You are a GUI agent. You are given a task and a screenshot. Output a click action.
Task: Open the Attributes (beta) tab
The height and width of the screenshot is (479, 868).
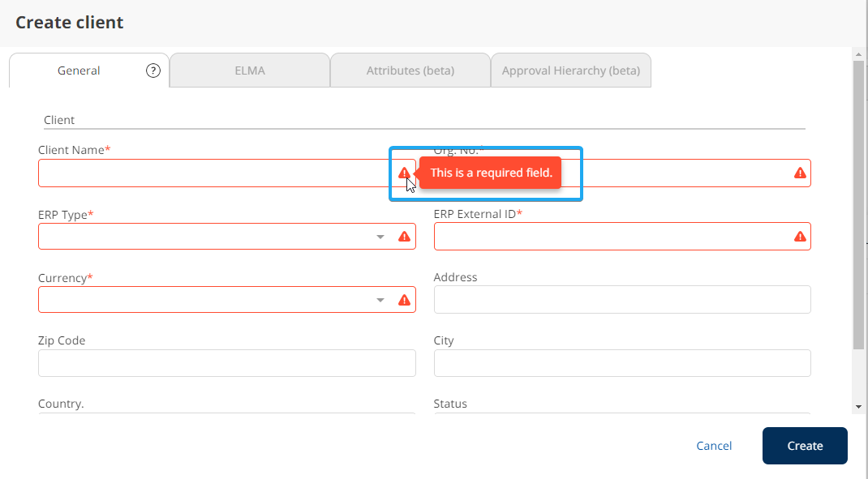point(410,71)
